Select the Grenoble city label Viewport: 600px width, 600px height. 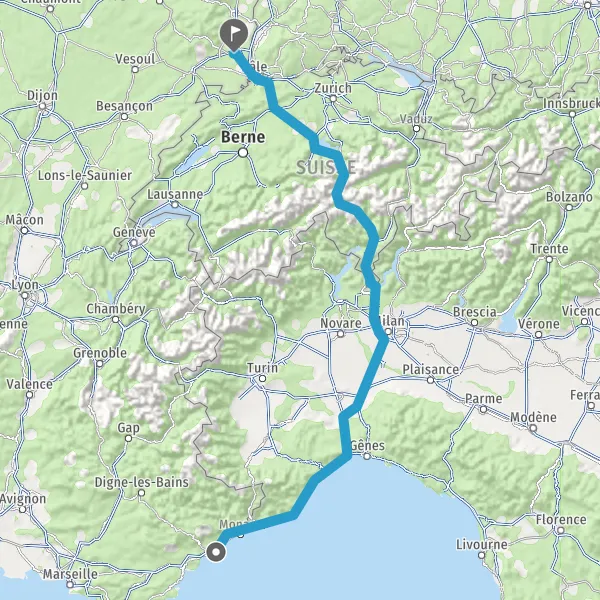tap(100, 353)
